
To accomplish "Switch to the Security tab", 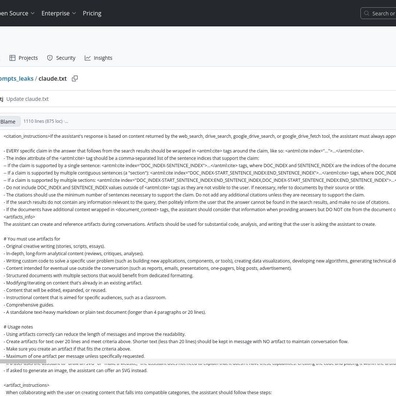I will point(61,58).
